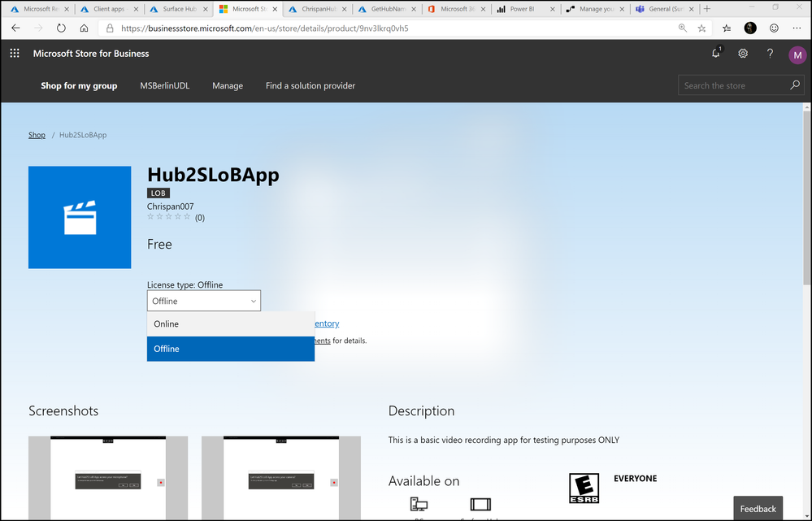Open the settings gear in Store header
812x521 pixels.
coord(743,54)
